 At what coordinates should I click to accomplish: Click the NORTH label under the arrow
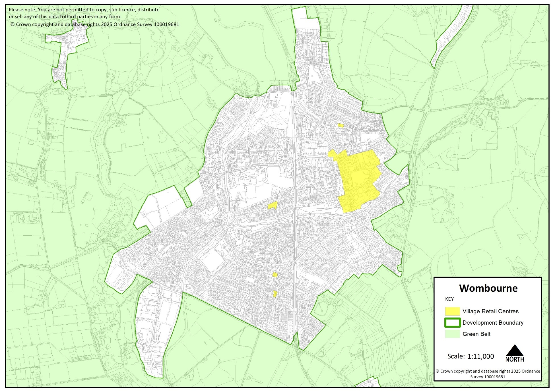(515, 359)
